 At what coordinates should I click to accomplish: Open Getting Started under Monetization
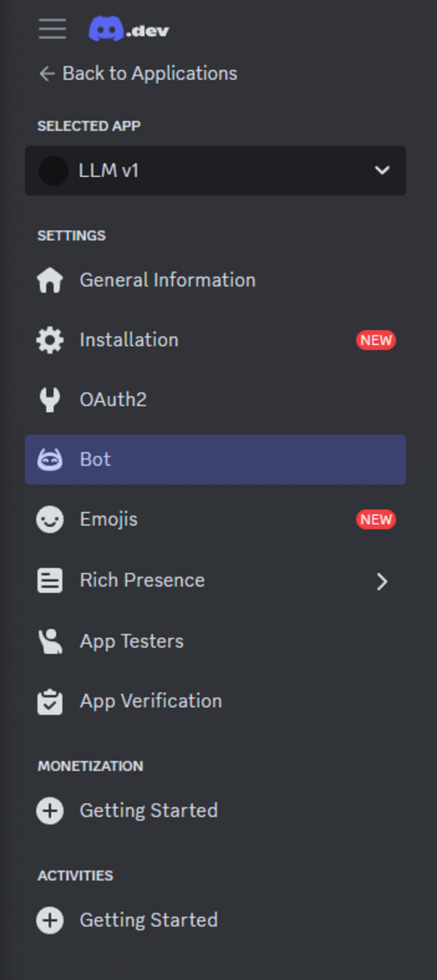coord(149,811)
